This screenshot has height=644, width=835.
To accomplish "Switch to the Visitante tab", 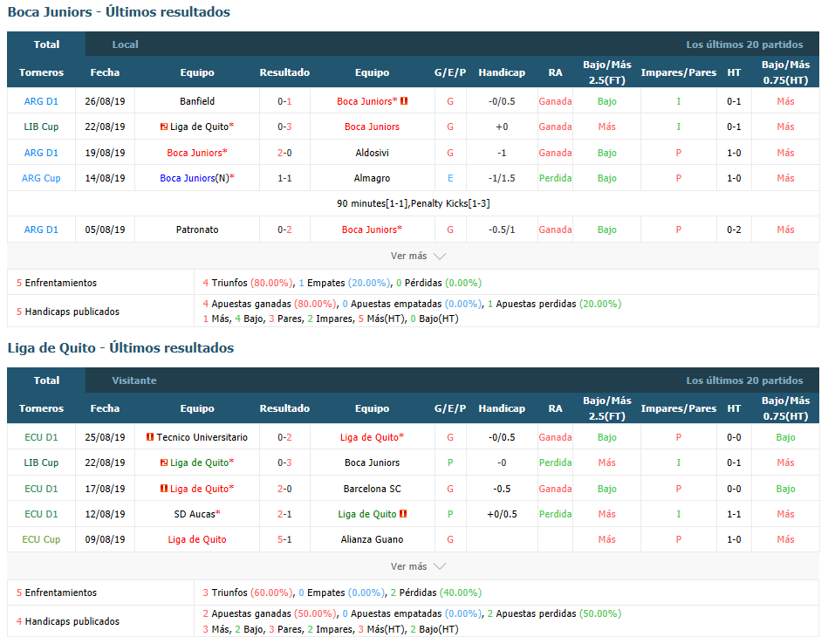I will click(134, 380).
